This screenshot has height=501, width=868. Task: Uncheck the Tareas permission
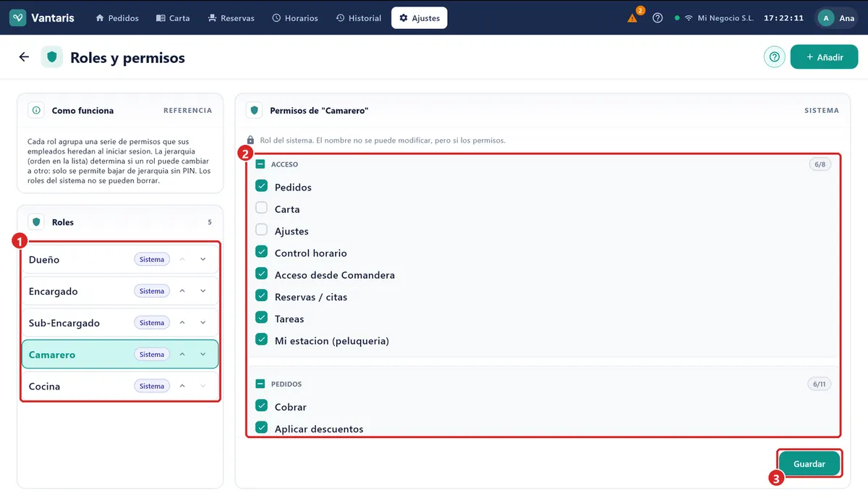pos(262,318)
